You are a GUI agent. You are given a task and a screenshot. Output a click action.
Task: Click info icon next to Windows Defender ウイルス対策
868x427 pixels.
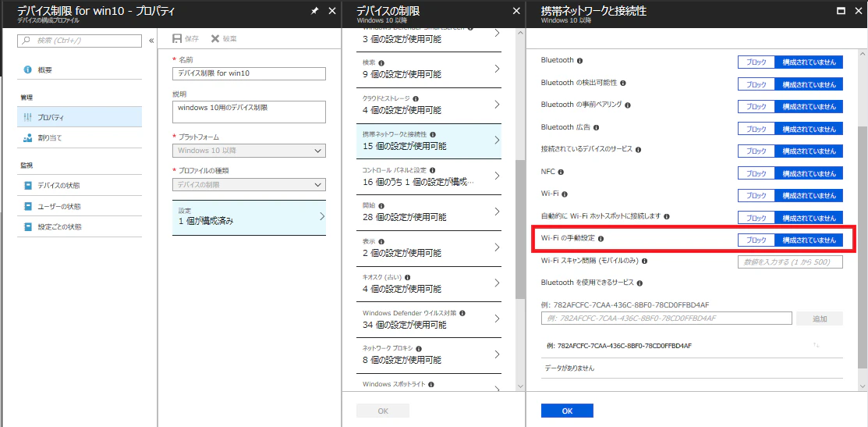[462, 313]
